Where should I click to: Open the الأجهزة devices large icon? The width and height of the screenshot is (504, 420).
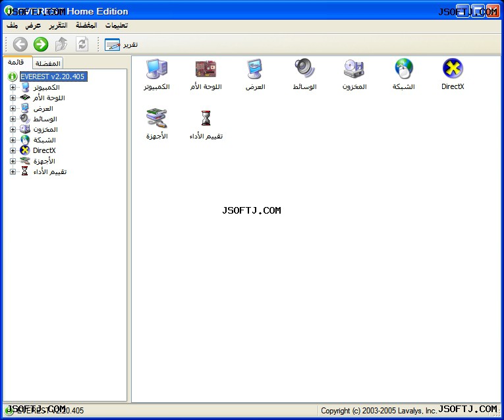pyautogui.click(x=157, y=118)
